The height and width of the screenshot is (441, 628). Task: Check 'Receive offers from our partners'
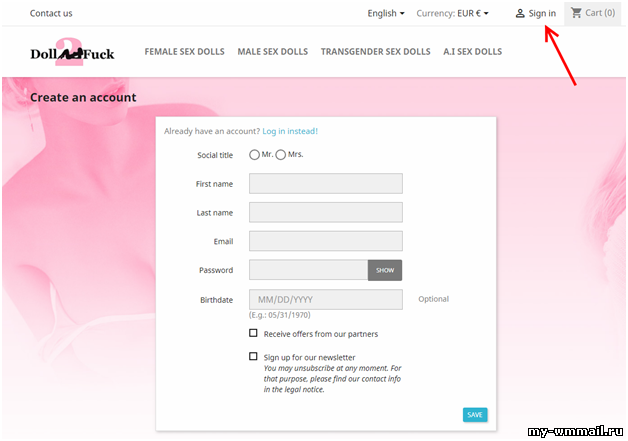click(253, 333)
